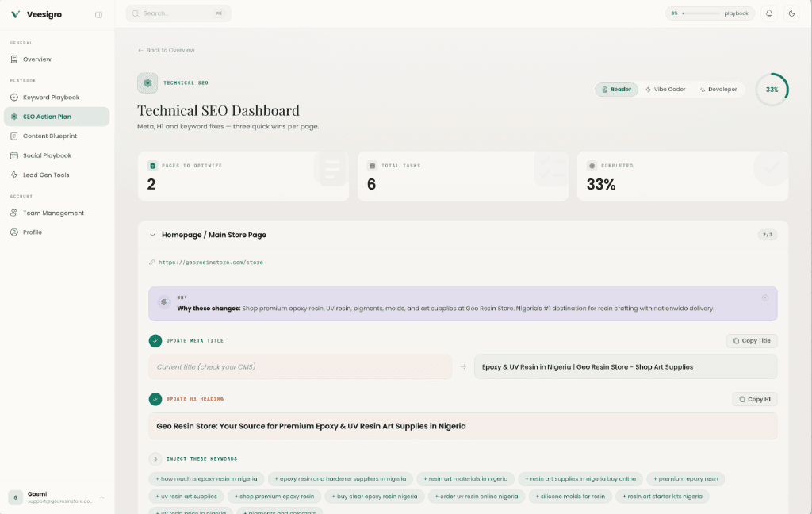
Task: Add keyword 'epoxy resin and hardener suppliers in nigeria'
Action: tap(341, 479)
